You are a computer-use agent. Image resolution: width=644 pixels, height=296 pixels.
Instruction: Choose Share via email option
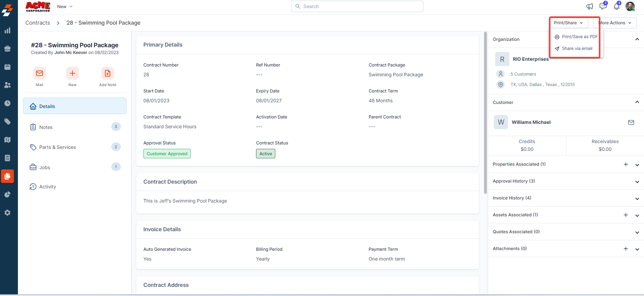[577, 49]
